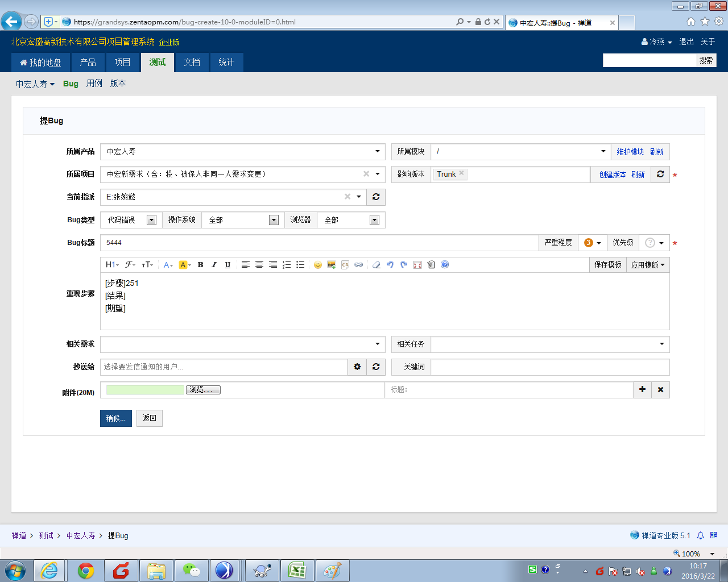Image resolution: width=728 pixels, height=582 pixels.
Task: Click the insert code icon
Action: coord(345,265)
